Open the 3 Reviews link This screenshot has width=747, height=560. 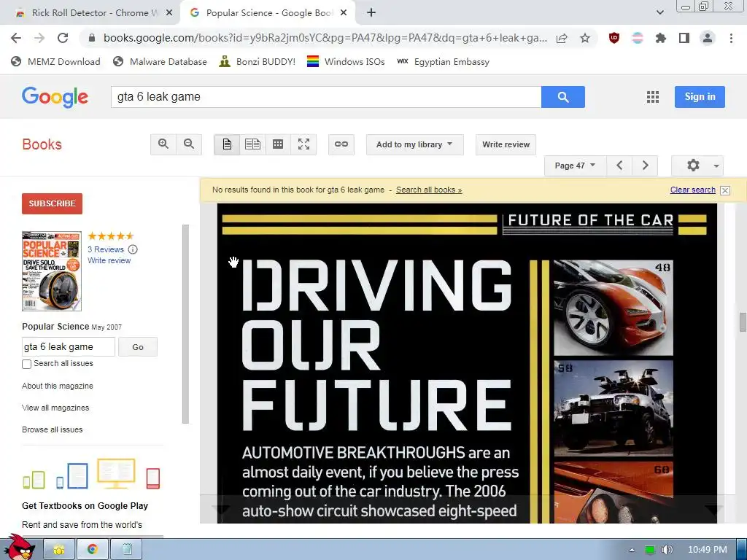(105, 249)
